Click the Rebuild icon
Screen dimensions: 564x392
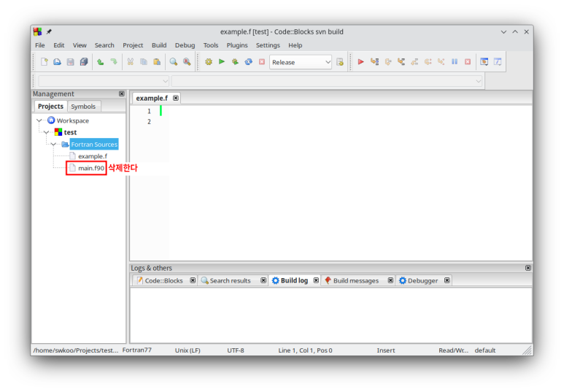(249, 62)
